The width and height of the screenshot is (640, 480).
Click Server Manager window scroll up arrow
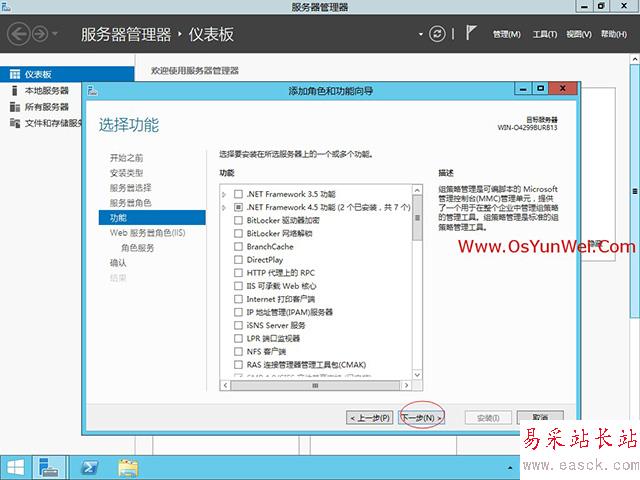coord(635,60)
